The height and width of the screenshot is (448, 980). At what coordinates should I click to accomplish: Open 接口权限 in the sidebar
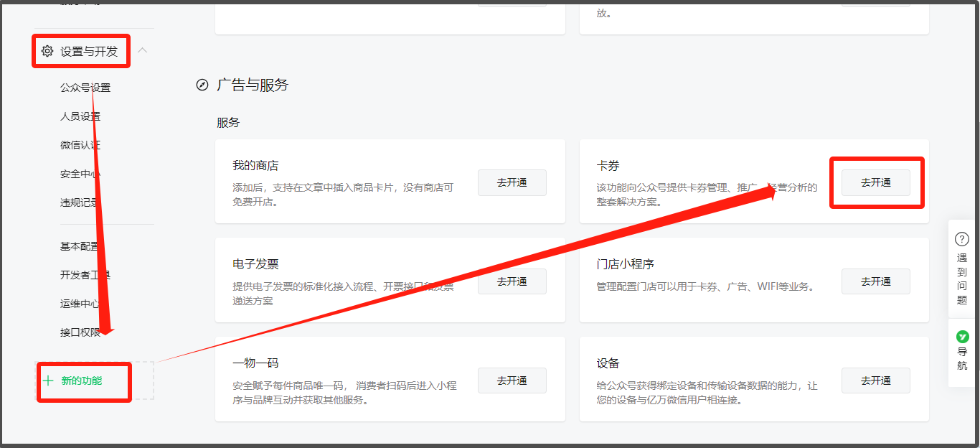(x=80, y=332)
